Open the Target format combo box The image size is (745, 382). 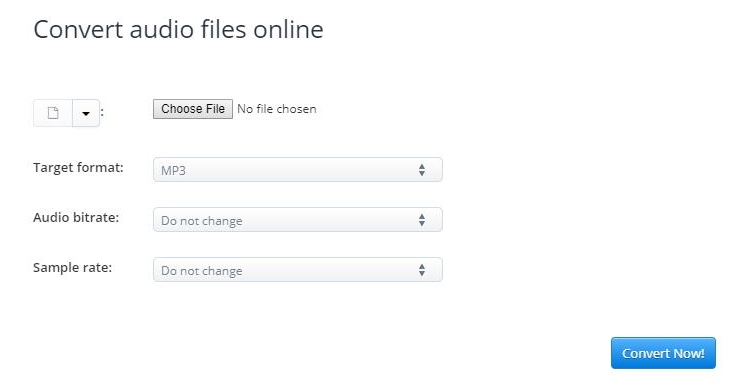point(298,170)
